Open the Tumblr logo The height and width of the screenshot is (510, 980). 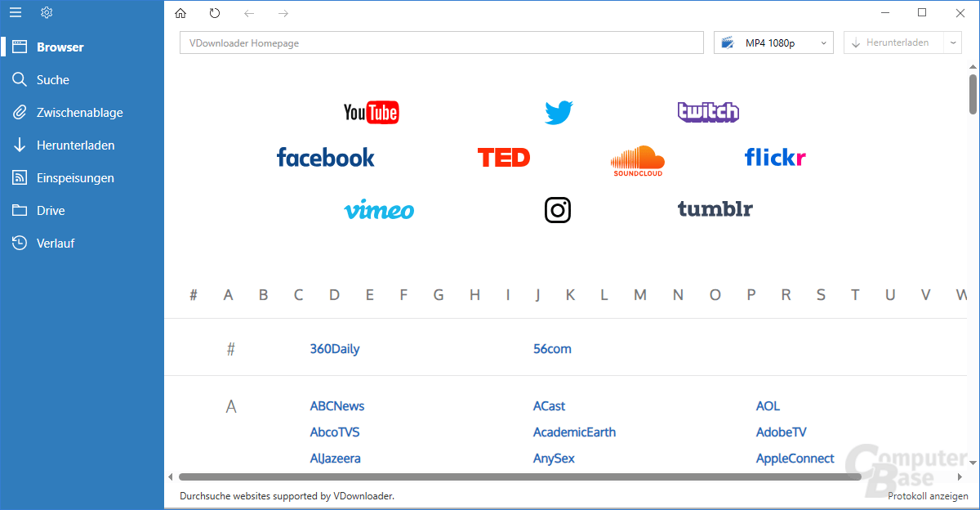(x=715, y=208)
